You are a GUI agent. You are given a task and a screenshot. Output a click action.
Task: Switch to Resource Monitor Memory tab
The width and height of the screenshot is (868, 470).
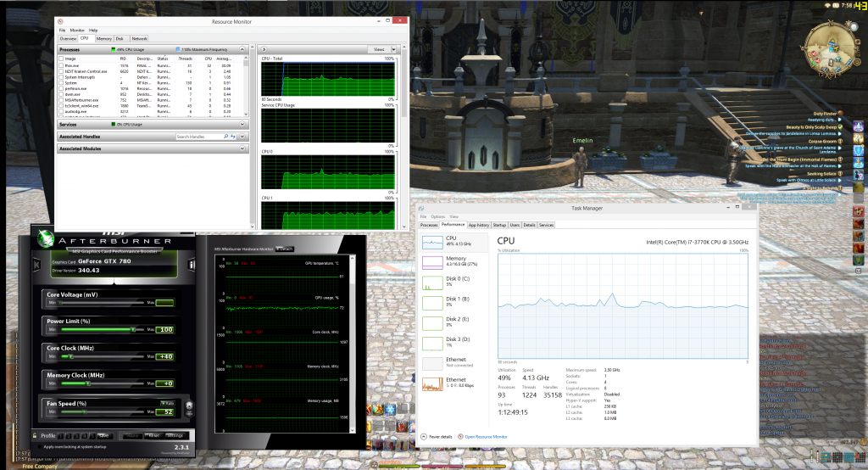pos(103,39)
